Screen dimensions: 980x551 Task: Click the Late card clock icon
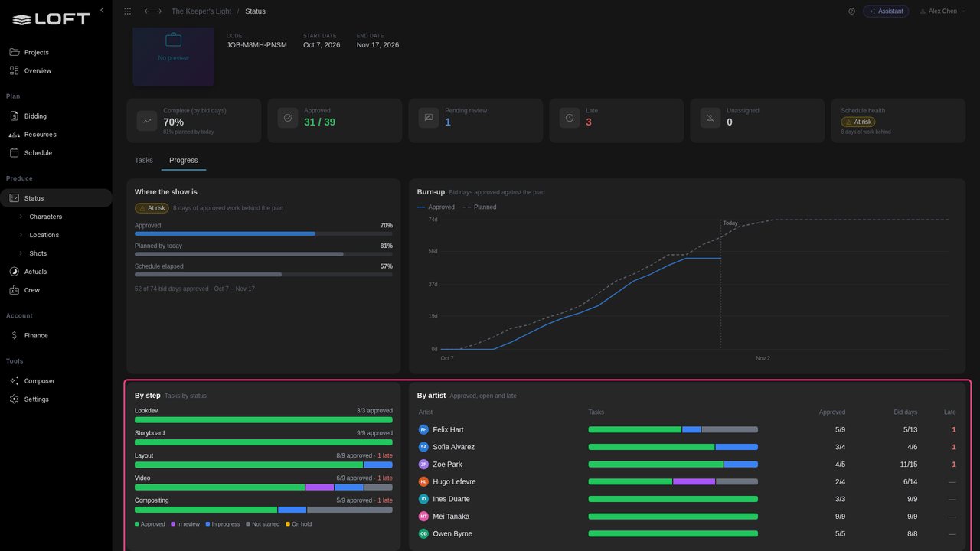pyautogui.click(x=570, y=118)
